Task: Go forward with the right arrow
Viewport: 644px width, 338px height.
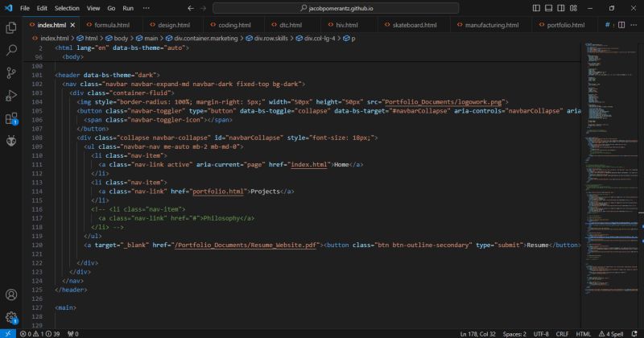Action: point(203,8)
